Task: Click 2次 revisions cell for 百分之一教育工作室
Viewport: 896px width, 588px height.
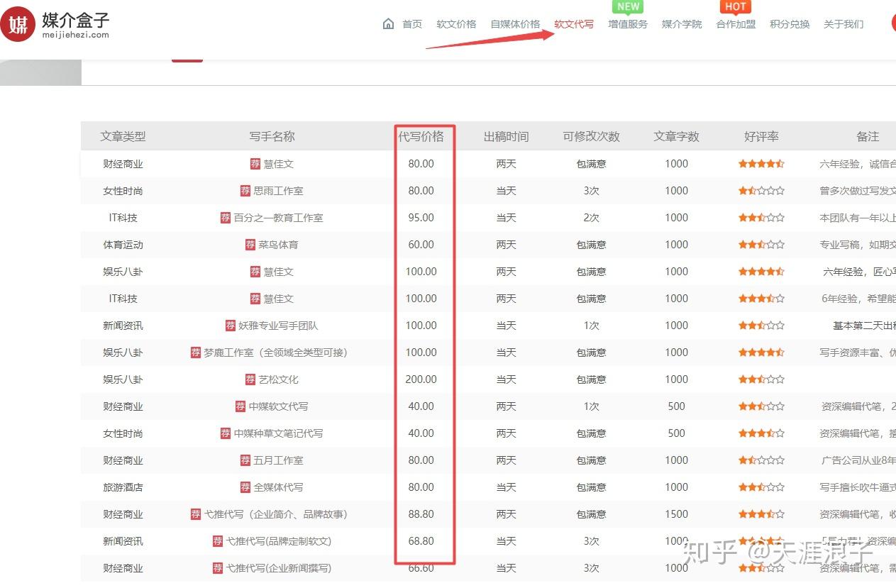Action: pos(592,218)
